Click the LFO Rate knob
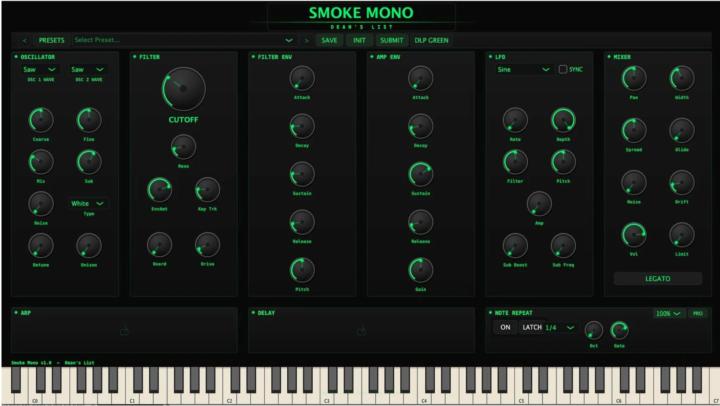720x406 pixels. [x=515, y=120]
